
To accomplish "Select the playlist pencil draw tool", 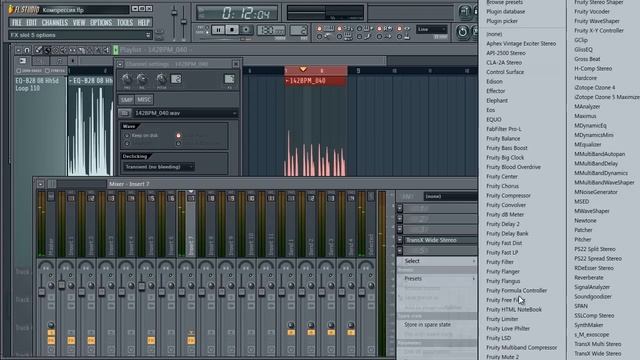I will pos(38,50).
